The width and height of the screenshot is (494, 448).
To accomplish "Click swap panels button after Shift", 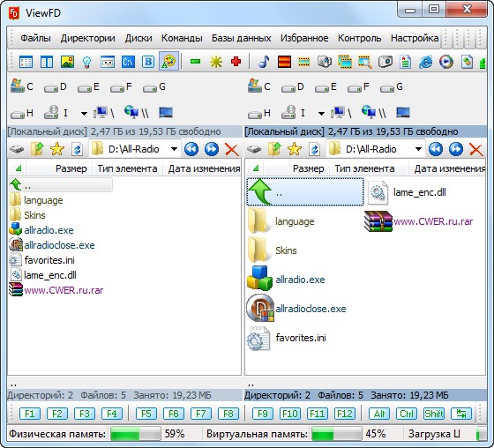I will (461, 414).
